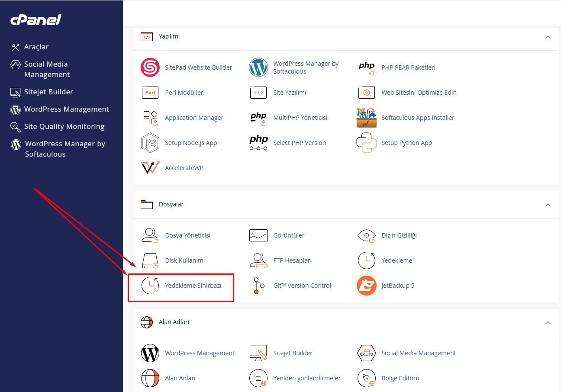Open the MultiPHP Yöneticisi link

point(300,118)
